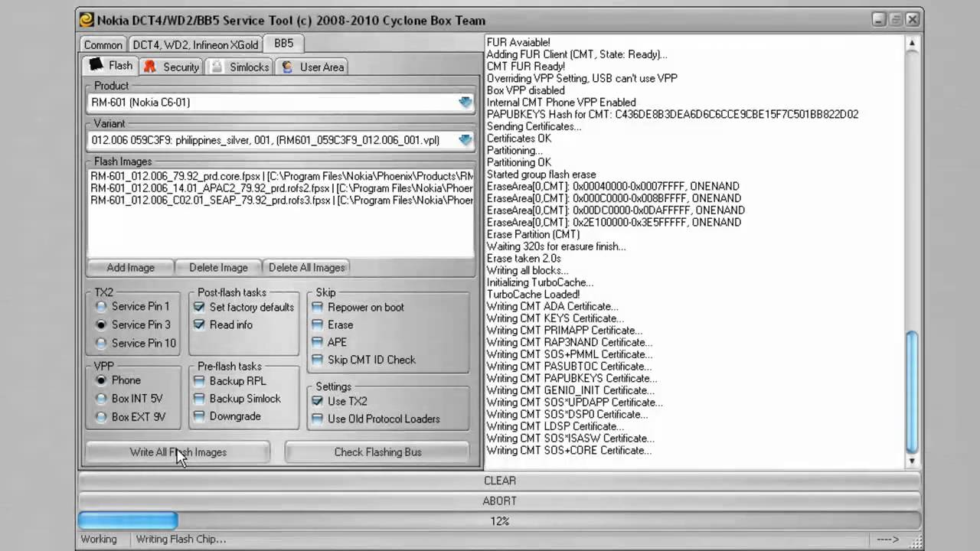Click the Delete Image button
The height and width of the screenshot is (551, 980).
[x=218, y=267]
